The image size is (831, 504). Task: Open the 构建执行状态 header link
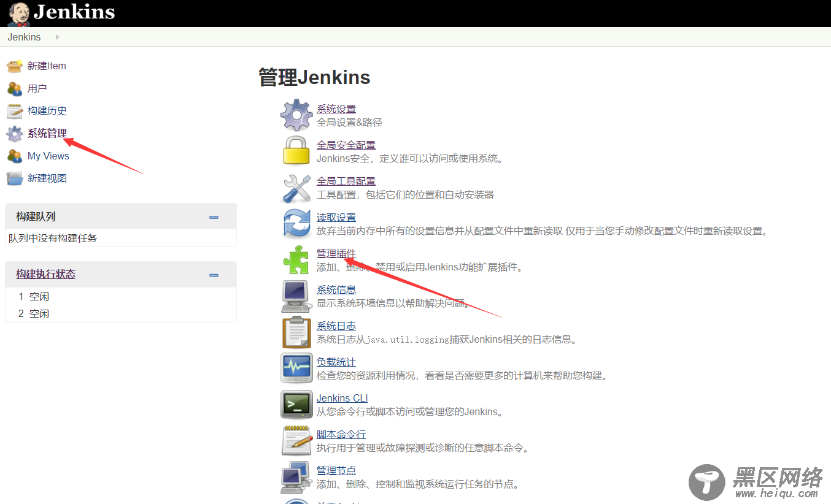point(46,274)
